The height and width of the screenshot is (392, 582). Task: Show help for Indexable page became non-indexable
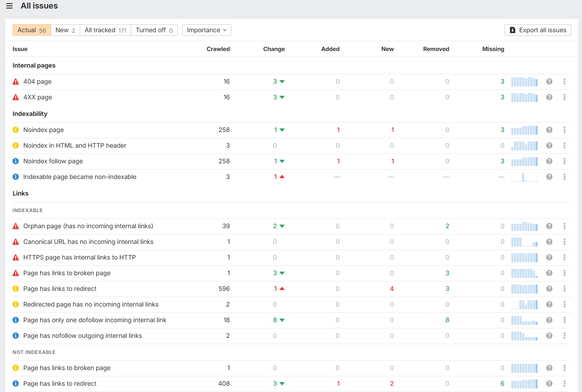tap(549, 177)
